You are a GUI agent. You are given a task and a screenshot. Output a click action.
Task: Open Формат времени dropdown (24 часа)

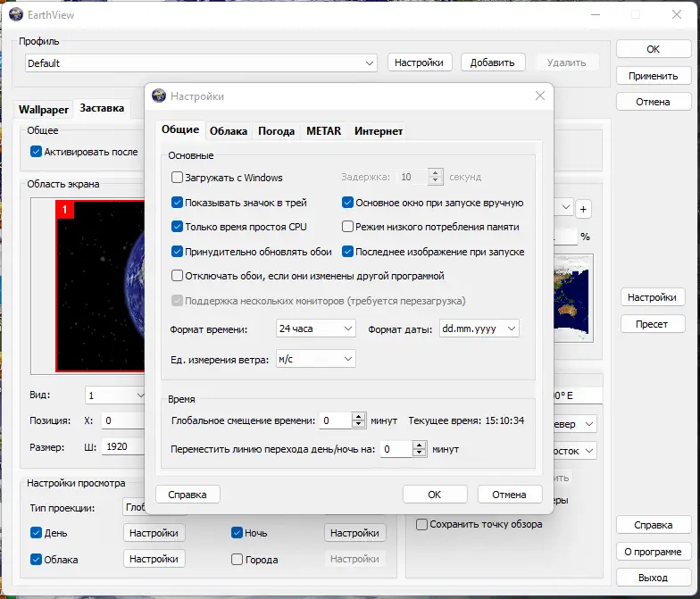(x=316, y=329)
